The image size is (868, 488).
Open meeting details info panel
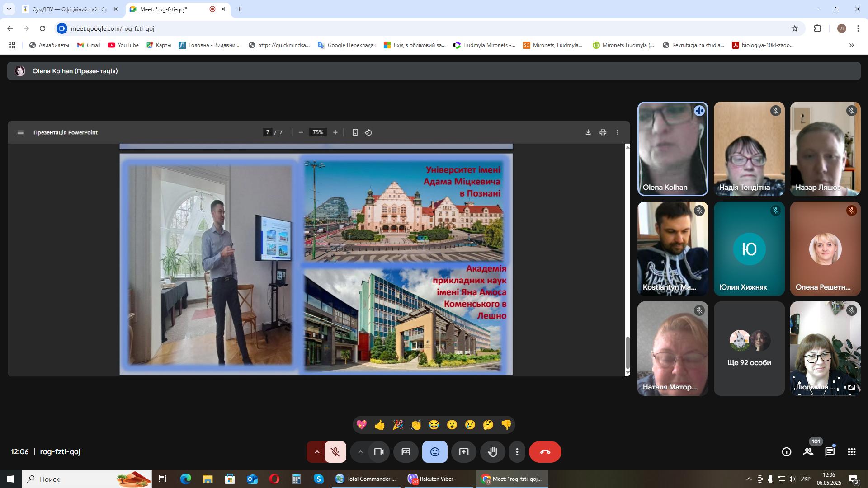(787, 452)
